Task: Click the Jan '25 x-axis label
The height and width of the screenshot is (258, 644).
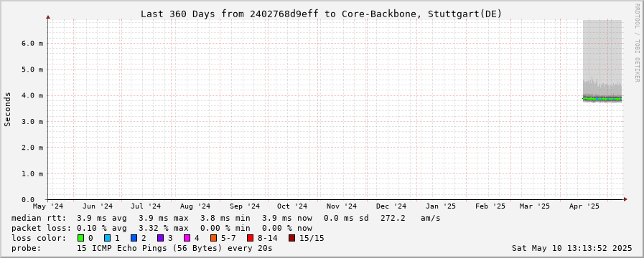Action: click(x=442, y=206)
